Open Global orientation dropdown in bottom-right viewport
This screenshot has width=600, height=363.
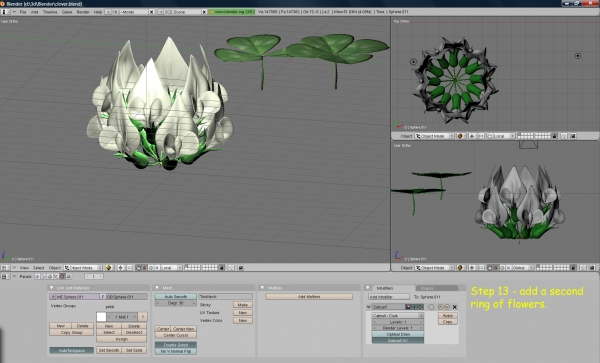click(523, 268)
